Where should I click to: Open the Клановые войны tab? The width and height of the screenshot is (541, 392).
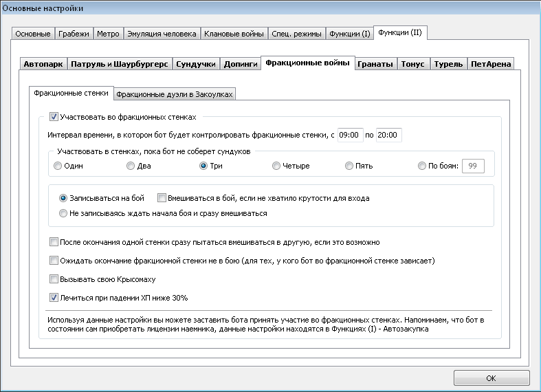[x=234, y=34]
